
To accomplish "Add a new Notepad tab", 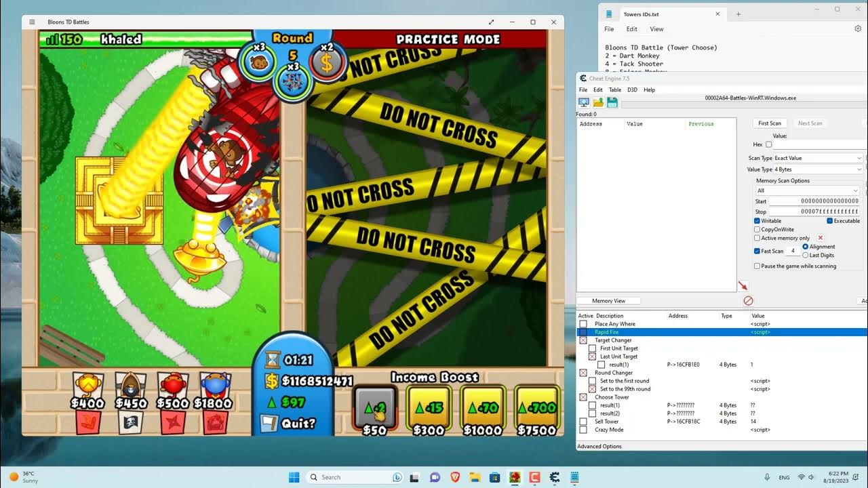I will point(738,14).
